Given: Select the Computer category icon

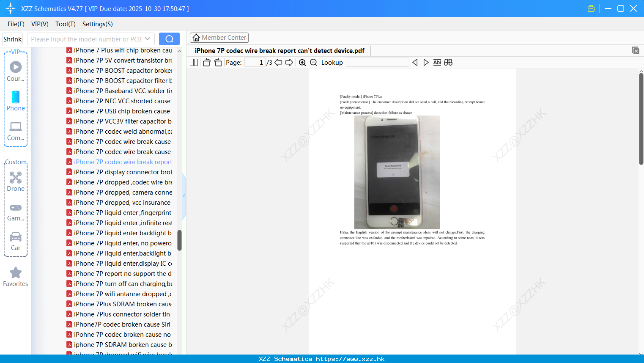Looking at the screenshot, I should [x=16, y=131].
